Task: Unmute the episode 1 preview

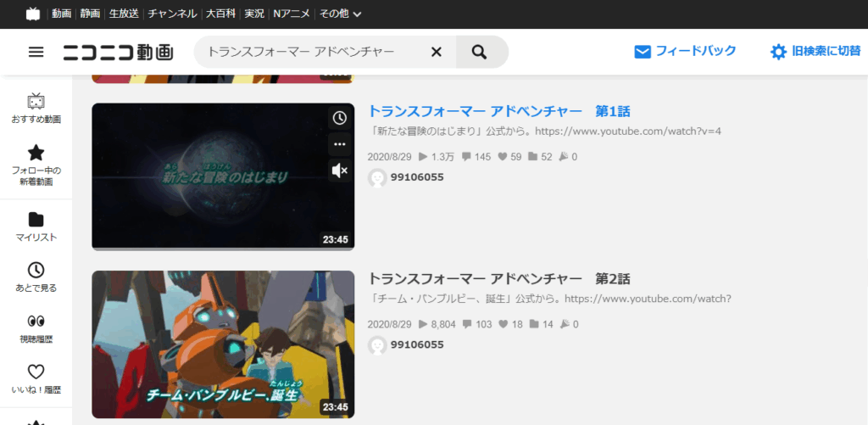Action: (339, 171)
